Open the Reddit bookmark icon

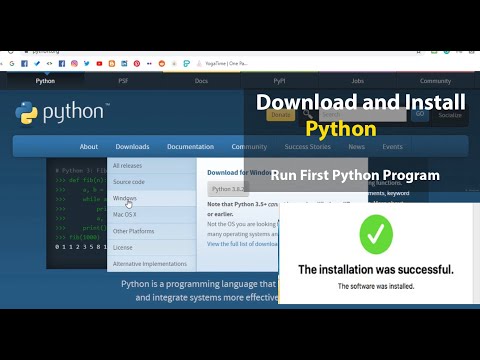tap(162, 63)
